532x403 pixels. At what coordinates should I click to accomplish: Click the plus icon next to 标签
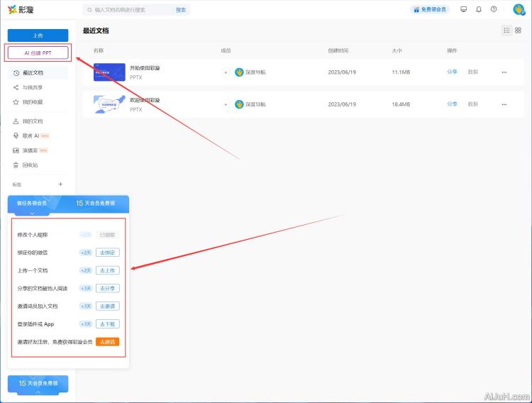60,184
